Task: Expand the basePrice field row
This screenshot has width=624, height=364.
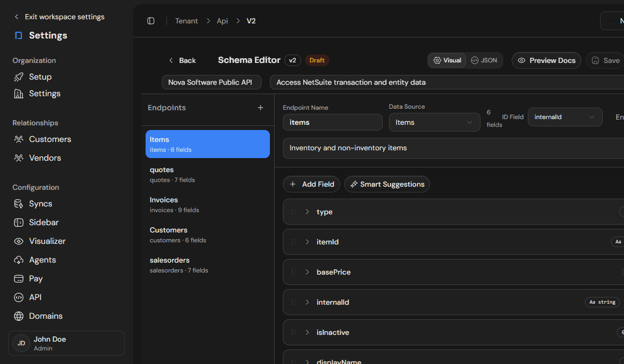Action: (x=307, y=272)
